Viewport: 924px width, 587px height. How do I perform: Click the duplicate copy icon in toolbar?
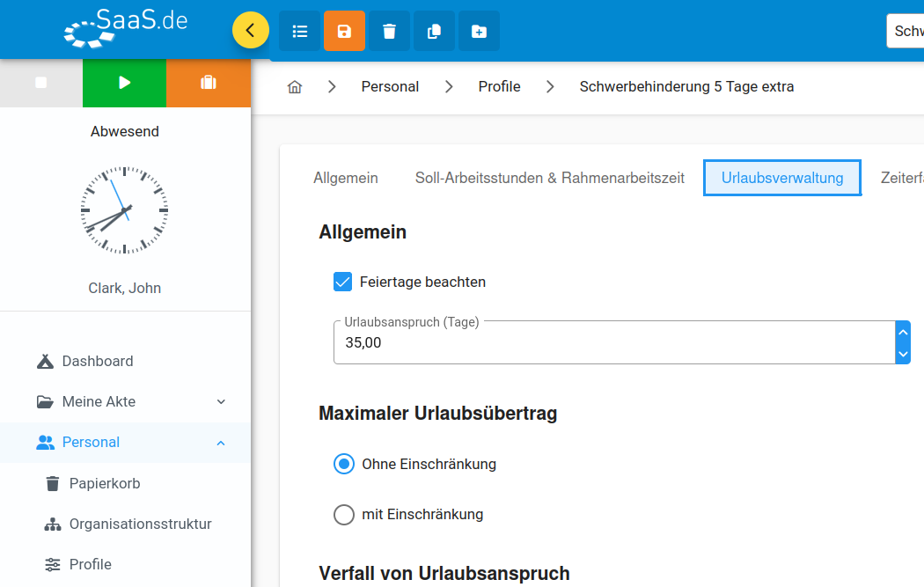434,32
